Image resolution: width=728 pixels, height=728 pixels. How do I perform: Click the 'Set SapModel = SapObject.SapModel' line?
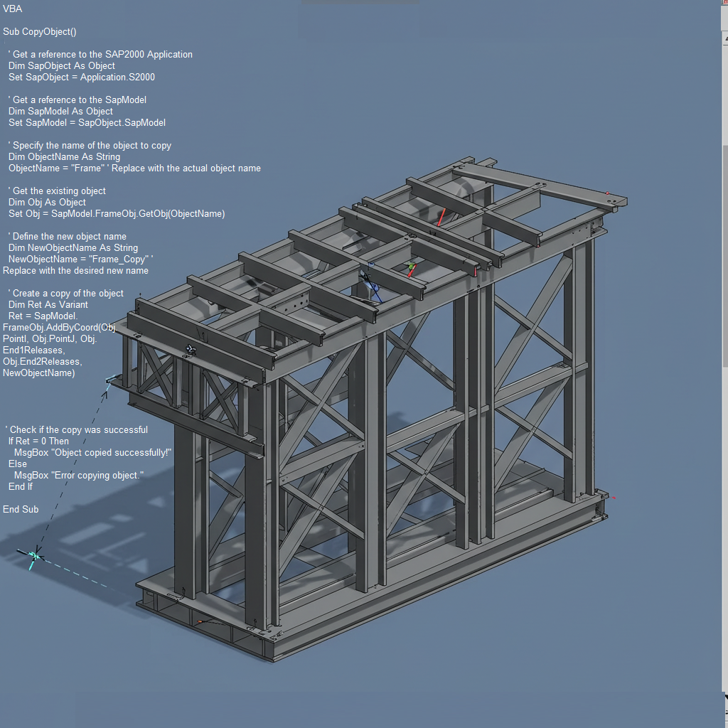87,122
